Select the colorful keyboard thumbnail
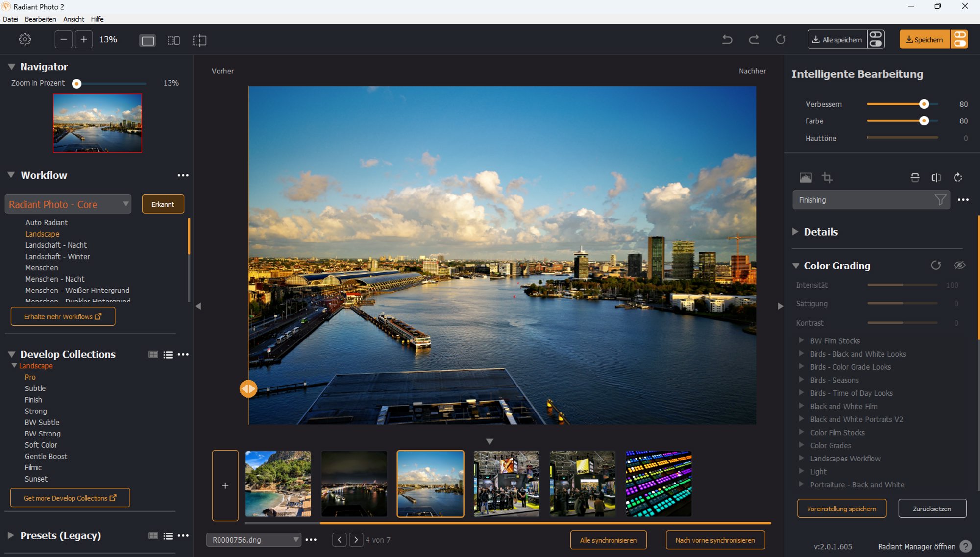The height and width of the screenshot is (557, 980). [659, 484]
